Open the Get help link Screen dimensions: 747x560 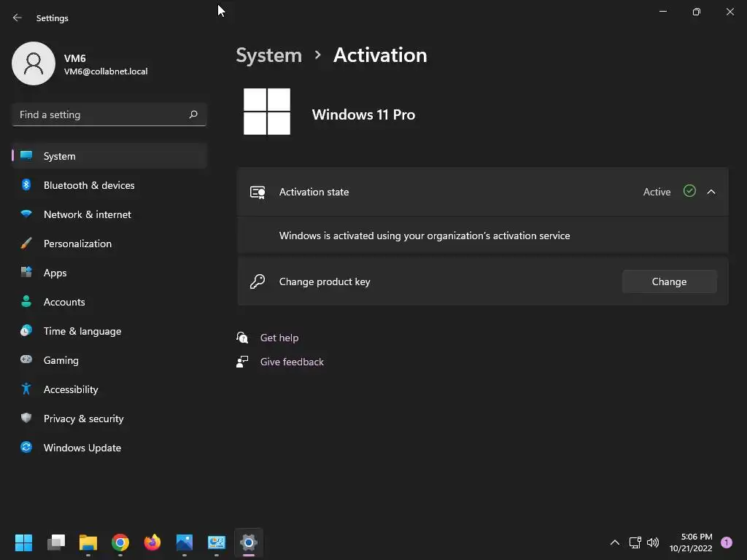(279, 338)
